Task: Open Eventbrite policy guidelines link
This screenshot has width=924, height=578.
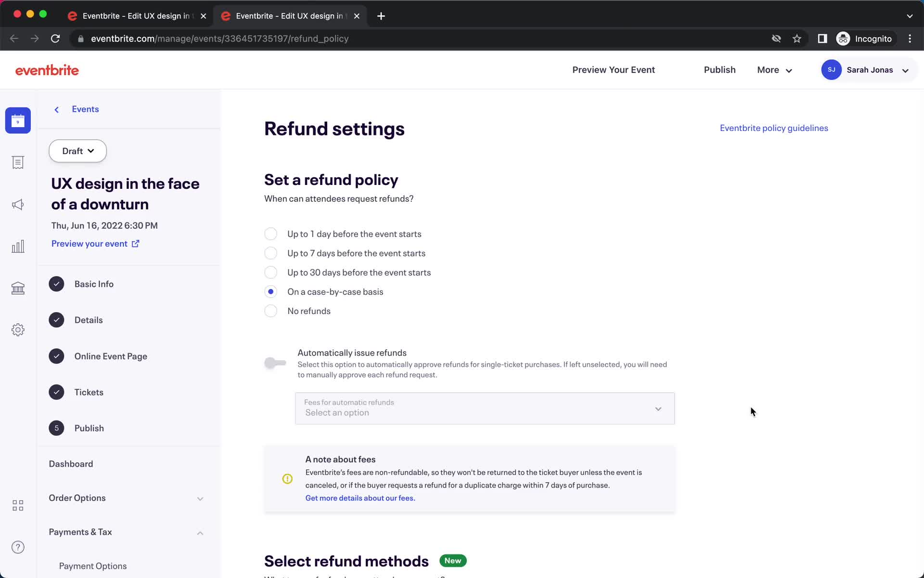Action: pos(774,128)
